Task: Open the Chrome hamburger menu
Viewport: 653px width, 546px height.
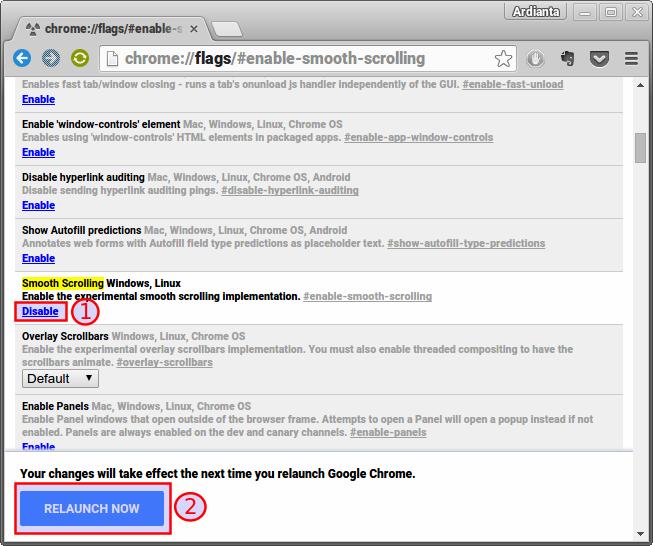Action: (x=631, y=59)
